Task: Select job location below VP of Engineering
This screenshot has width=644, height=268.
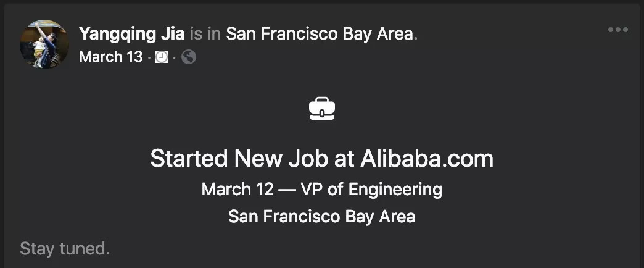Action: coord(321,217)
